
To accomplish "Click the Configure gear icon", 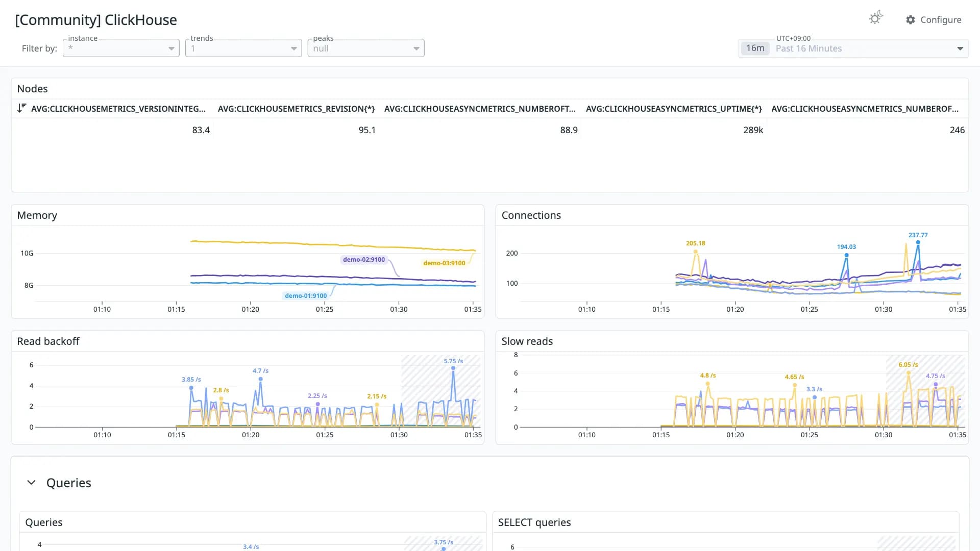I will pyautogui.click(x=911, y=20).
